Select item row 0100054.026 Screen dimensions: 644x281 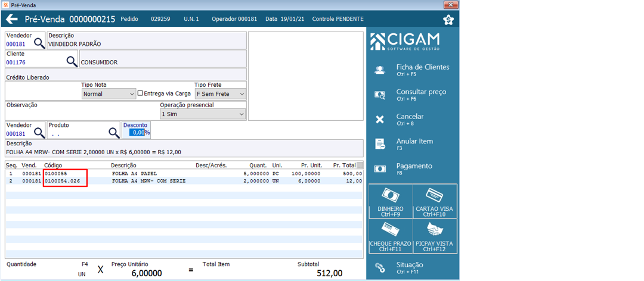pyautogui.click(x=184, y=181)
